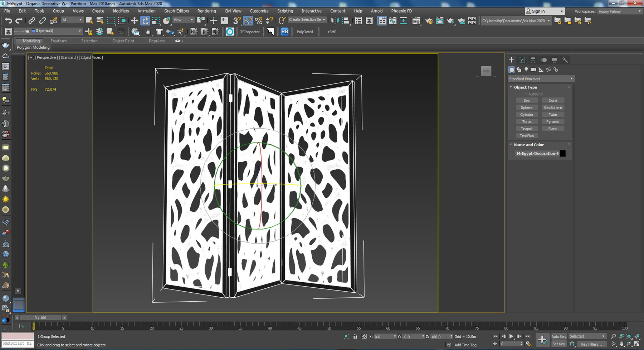Click the Mirror tool icon
This screenshot has width=644, height=350.
(335, 21)
